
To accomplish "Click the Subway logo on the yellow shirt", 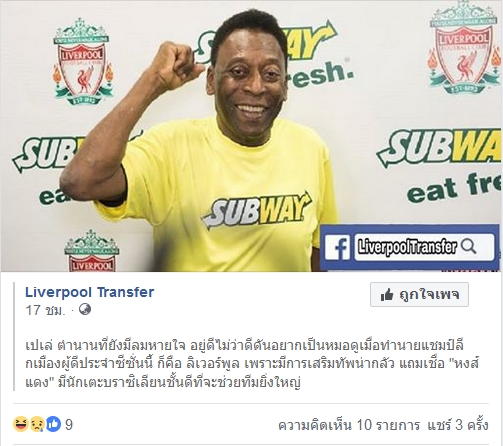I will click(x=257, y=210).
